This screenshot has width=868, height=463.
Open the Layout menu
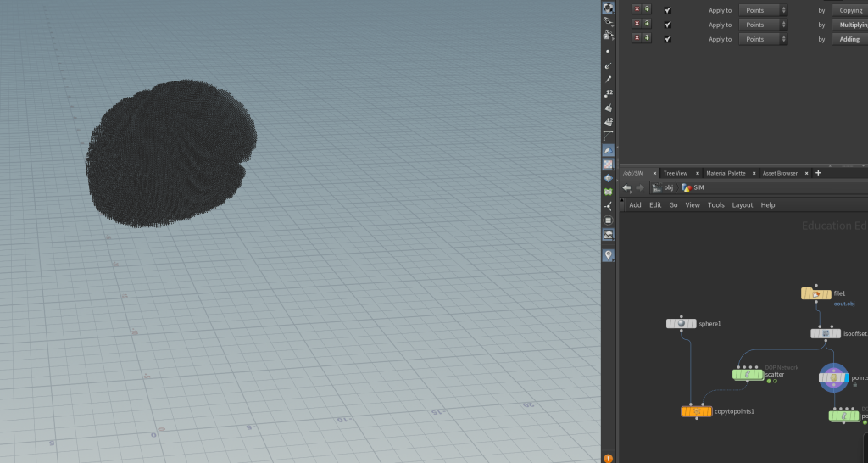click(742, 205)
